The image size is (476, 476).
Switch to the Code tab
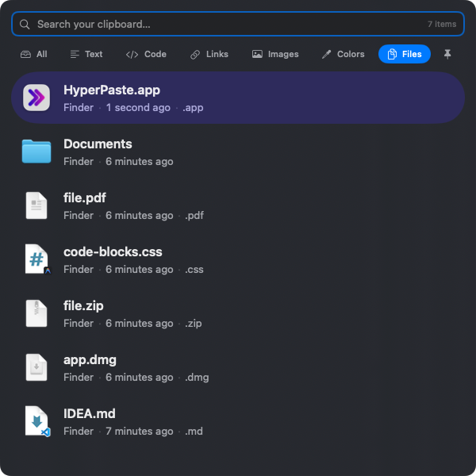pyautogui.click(x=146, y=54)
